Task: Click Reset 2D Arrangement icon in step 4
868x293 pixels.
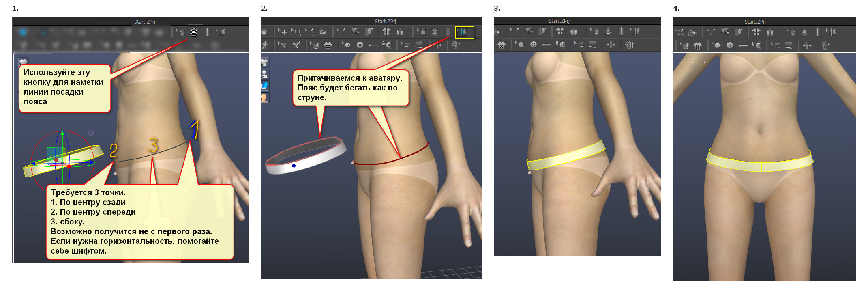Action: pos(756,32)
